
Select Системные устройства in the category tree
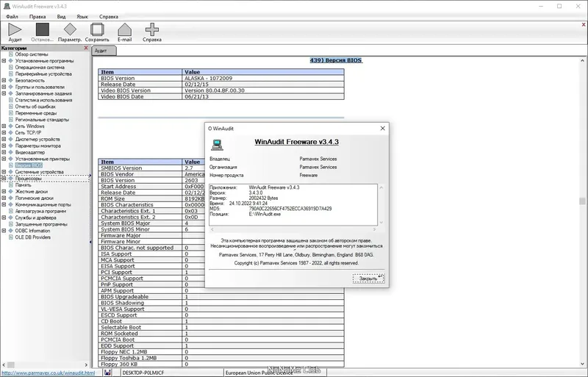tap(40, 172)
